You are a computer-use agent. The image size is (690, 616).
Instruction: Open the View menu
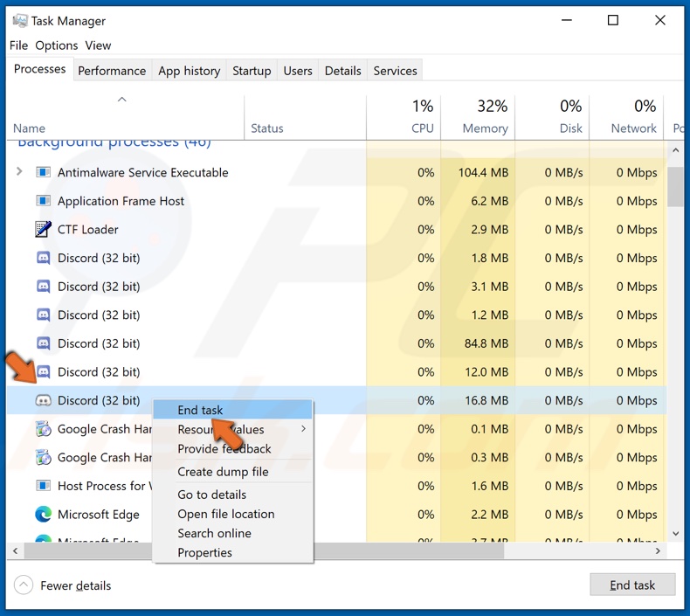(x=98, y=45)
